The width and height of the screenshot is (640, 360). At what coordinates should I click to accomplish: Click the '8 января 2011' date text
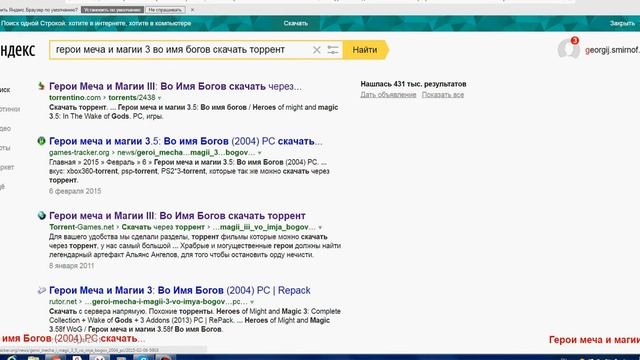coord(71,266)
